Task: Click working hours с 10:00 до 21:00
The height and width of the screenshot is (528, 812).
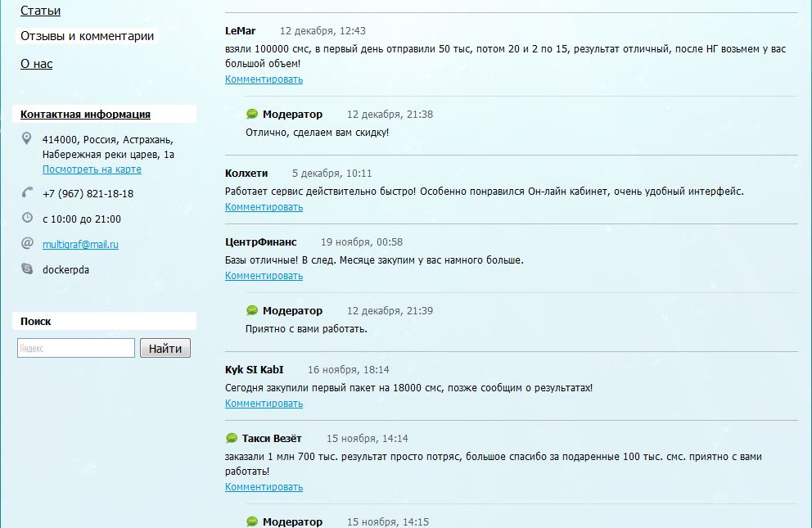Action: pos(82,219)
